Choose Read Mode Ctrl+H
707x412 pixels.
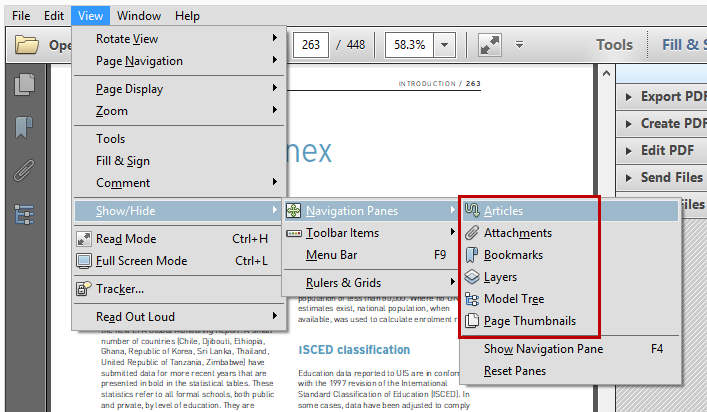point(179,239)
